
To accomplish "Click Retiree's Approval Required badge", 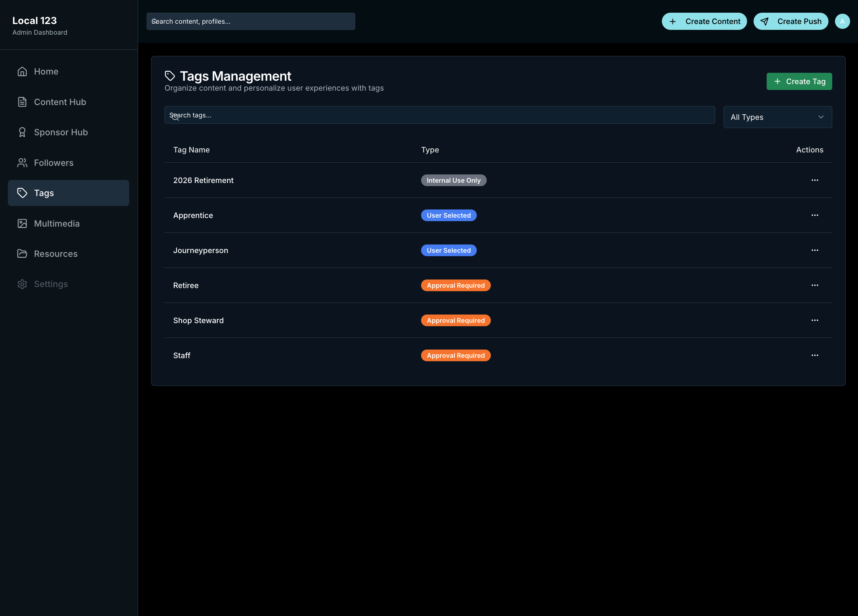I will 455,285.
